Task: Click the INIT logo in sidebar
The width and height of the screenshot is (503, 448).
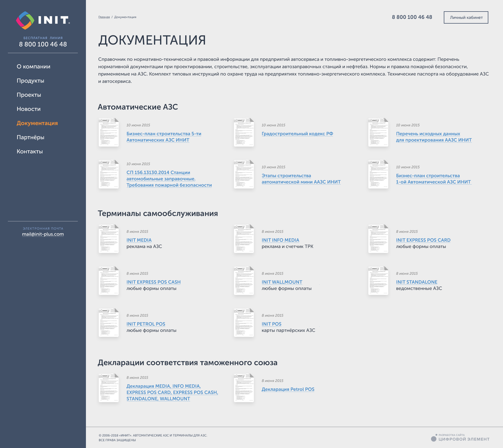Action: pyautogui.click(x=43, y=20)
